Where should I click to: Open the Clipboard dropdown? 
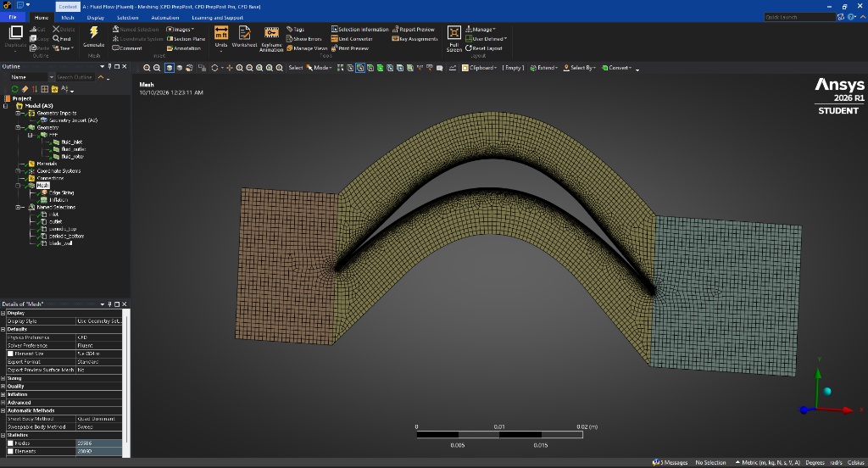[x=480, y=68]
